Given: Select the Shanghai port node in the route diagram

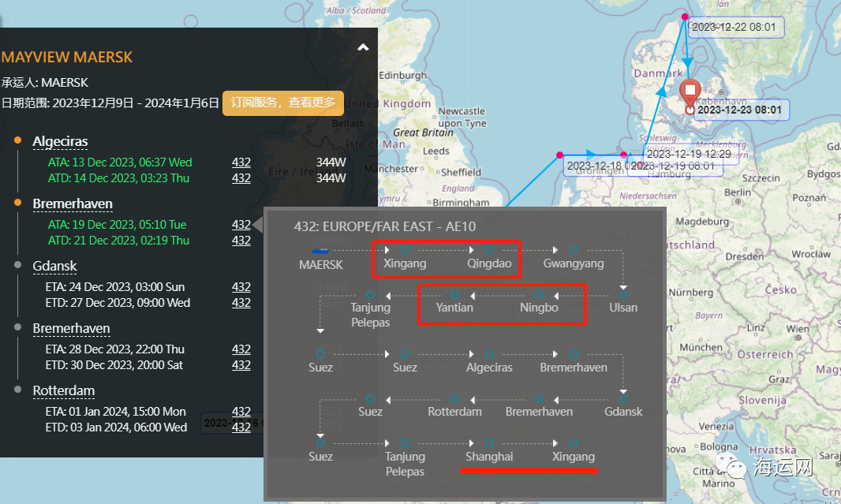Looking at the screenshot, I should tap(489, 443).
